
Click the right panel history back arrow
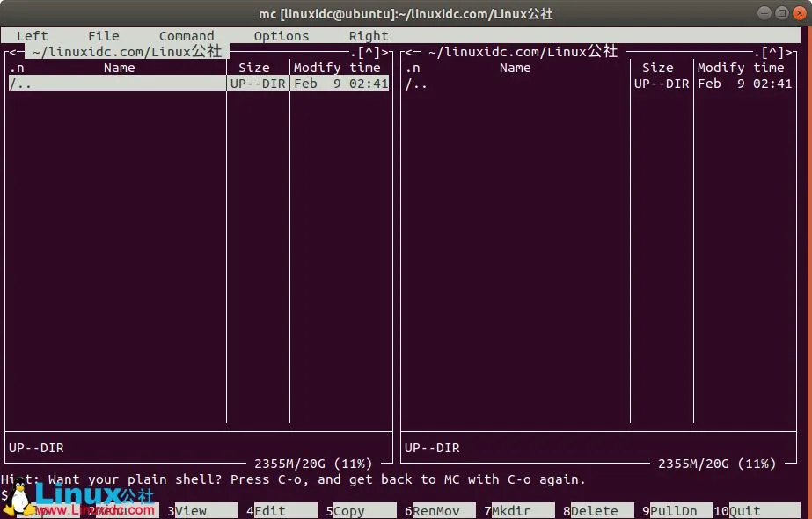click(x=409, y=52)
